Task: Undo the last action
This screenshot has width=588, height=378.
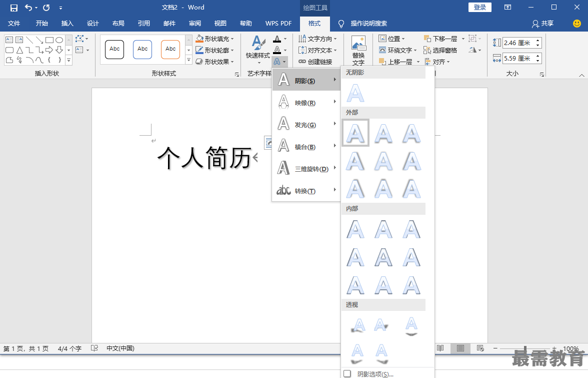Action: pyautogui.click(x=28, y=8)
